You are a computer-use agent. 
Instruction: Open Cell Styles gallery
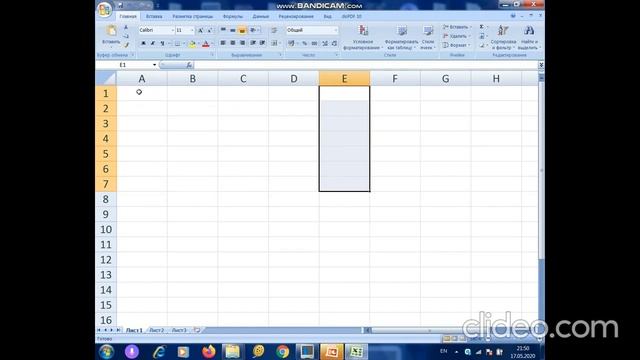428,37
